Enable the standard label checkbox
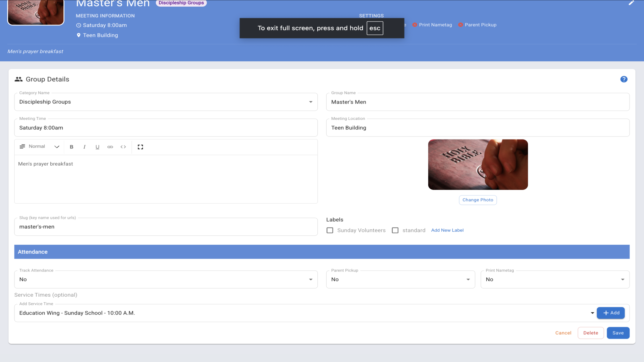Image resolution: width=644 pixels, height=362 pixels. coord(395,230)
